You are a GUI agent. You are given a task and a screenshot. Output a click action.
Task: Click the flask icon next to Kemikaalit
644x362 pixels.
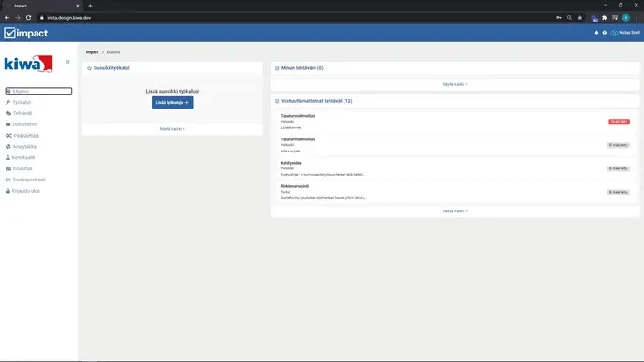click(7, 157)
